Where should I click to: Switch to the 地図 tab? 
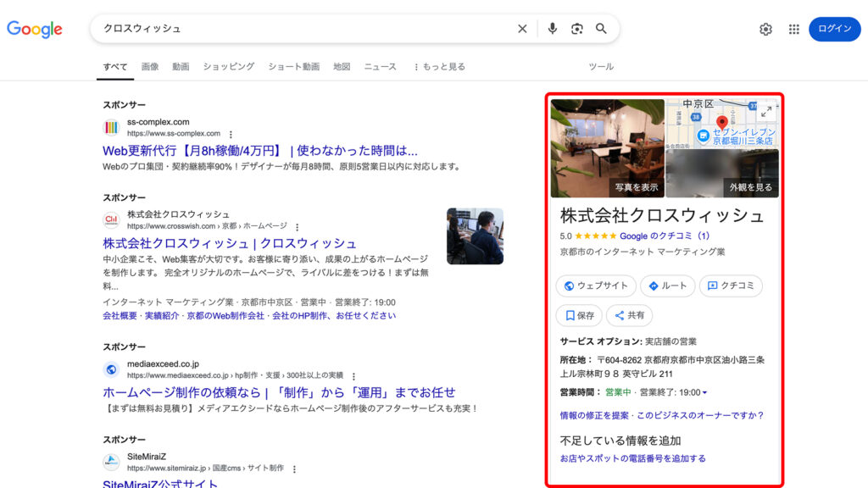point(342,67)
